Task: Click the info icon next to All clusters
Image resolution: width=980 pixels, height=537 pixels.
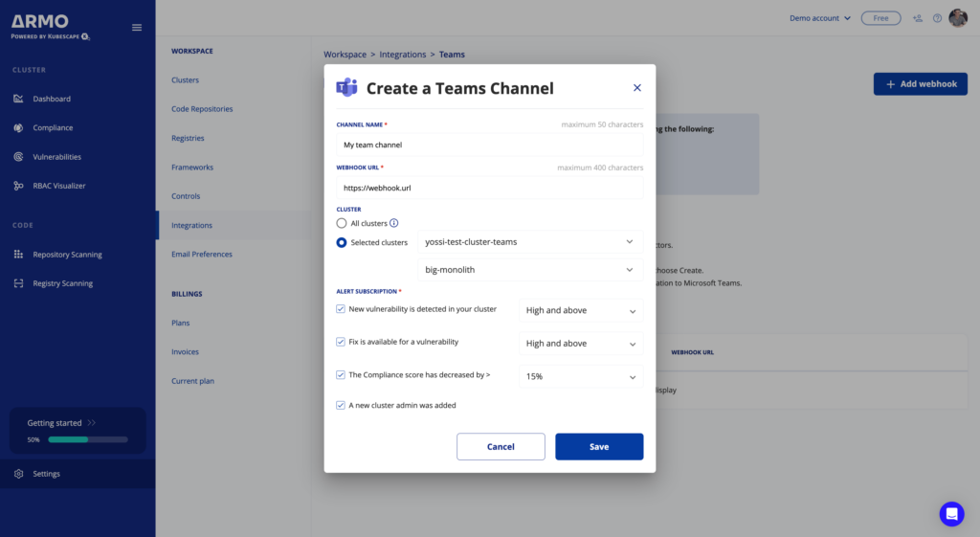Action: point(393,223)
